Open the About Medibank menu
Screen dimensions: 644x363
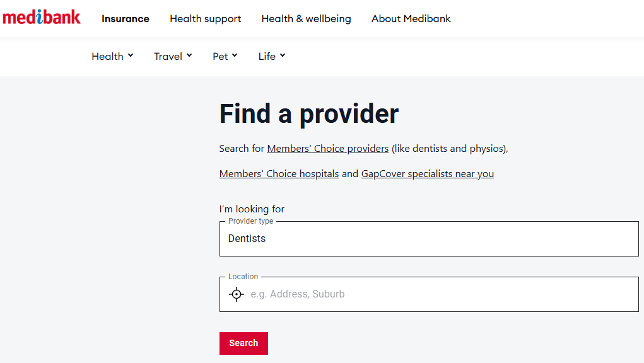(x=411, y=18)
